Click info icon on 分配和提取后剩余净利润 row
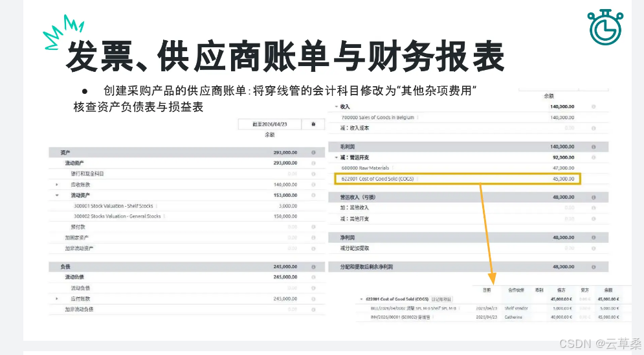The height and width of the screenshot is (355, 644). [x=594, y=267]
